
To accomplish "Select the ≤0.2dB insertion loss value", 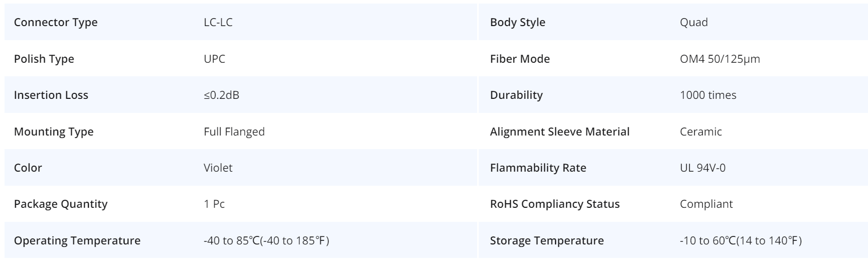I will coord(222,95).
